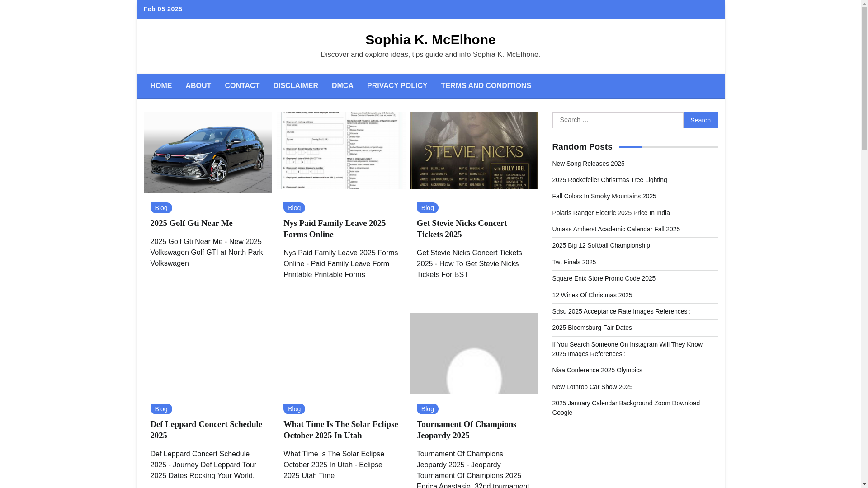This screenshot has width=868, height=488.
Task: Open the black Golf GTI car thumbnail
Action: pyautogui.click(x=208, y=153)
